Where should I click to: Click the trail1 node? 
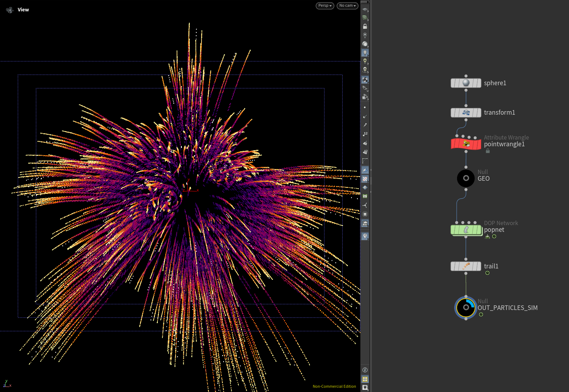(466, 266)
